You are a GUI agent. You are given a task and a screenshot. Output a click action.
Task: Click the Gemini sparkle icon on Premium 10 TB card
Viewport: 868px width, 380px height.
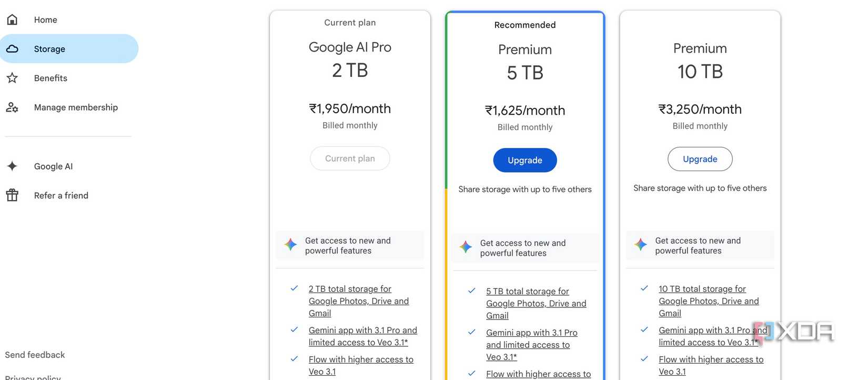[x=640, y=244]
